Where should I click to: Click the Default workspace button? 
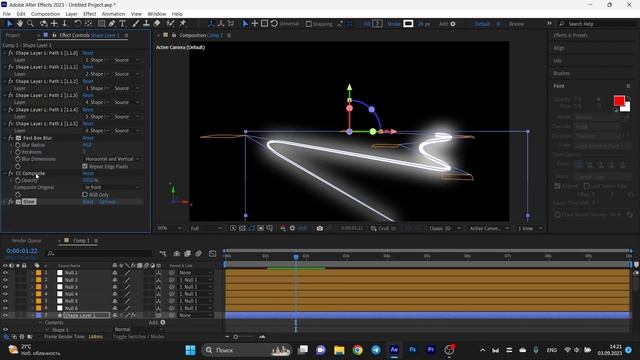(482, 24)
